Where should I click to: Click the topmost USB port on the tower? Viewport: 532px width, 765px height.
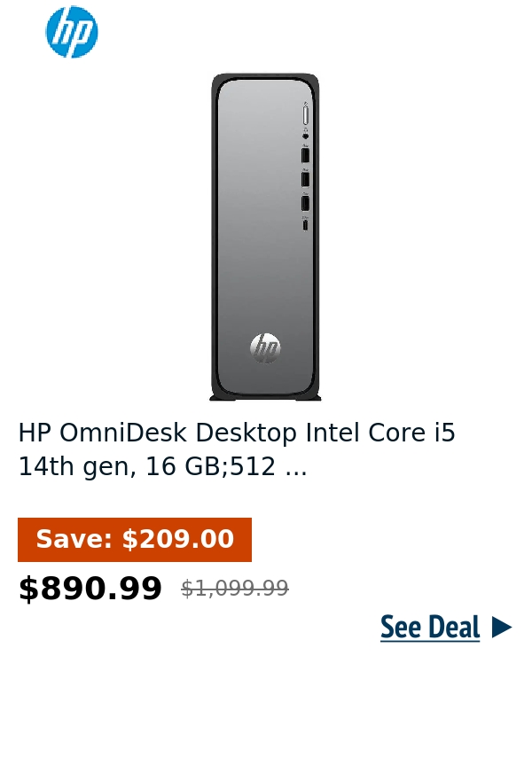pos(305,155)
